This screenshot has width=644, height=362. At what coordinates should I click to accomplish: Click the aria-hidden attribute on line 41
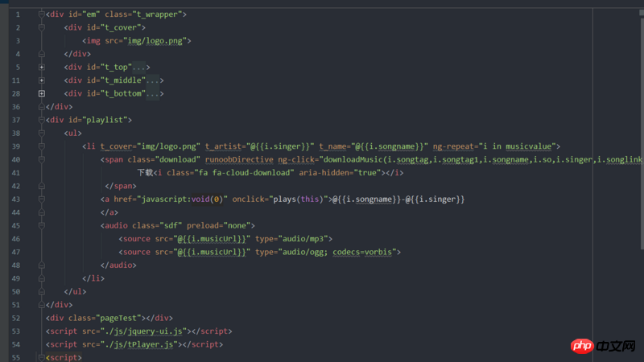click(324, 173)
